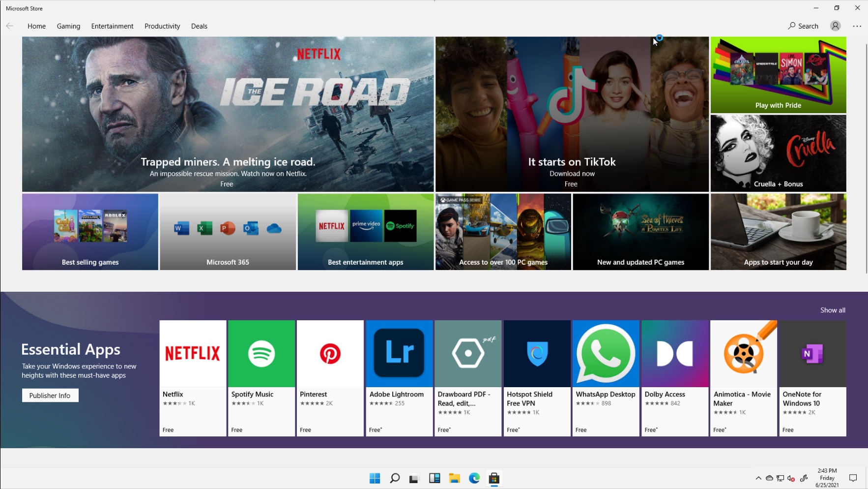Open the Deals tab

(199, 26)
